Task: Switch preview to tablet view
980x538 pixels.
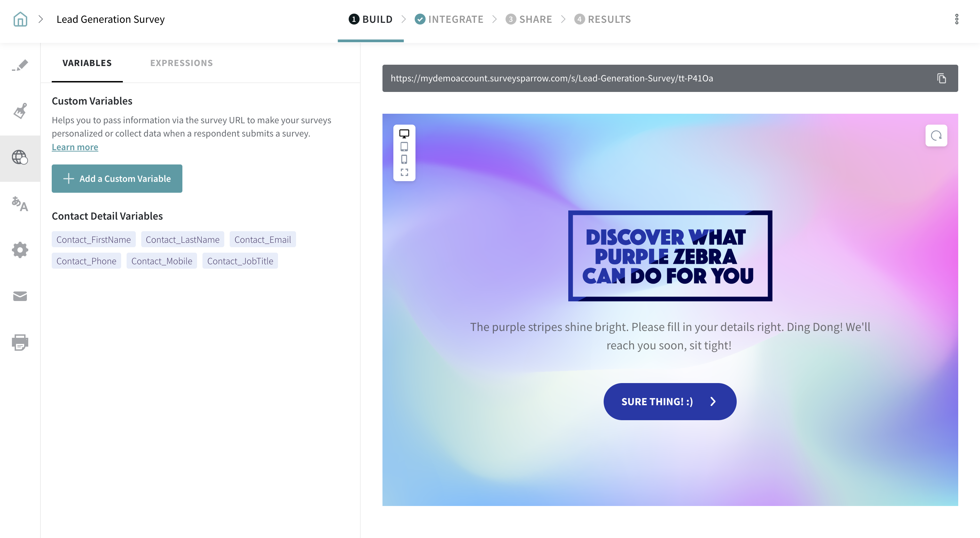Action: (404, 147)
